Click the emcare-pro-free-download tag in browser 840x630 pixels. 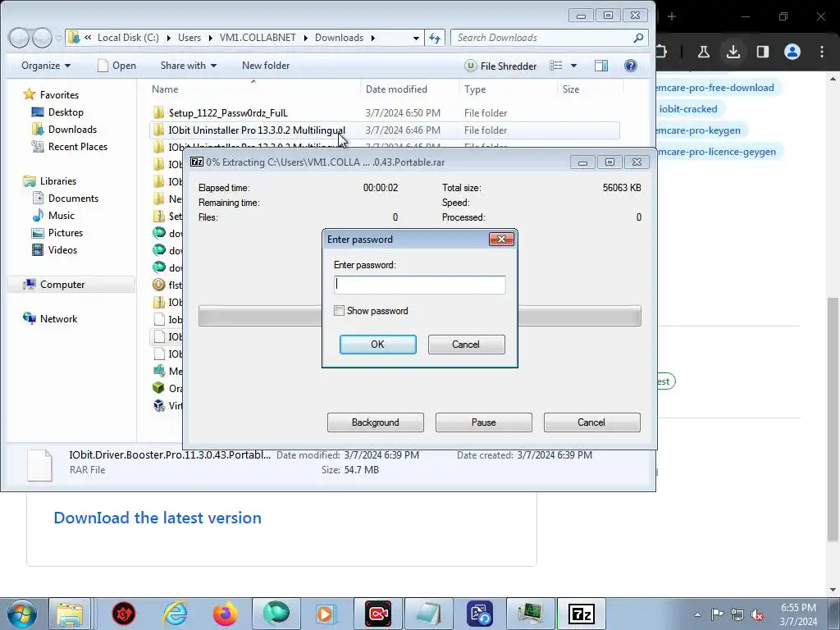coord(715,88)
